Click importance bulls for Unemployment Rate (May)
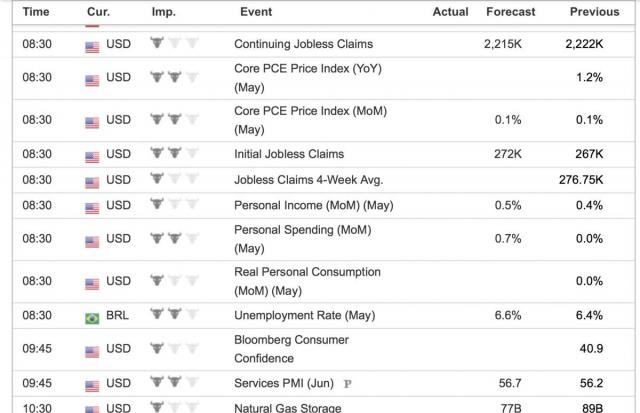640x413 pixels. coord(174,314)
